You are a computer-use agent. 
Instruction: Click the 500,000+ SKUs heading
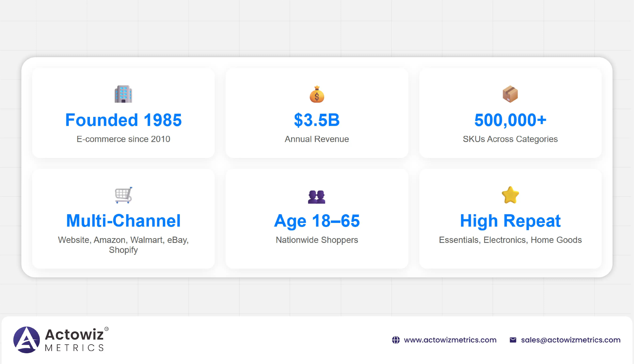[510, 120]
